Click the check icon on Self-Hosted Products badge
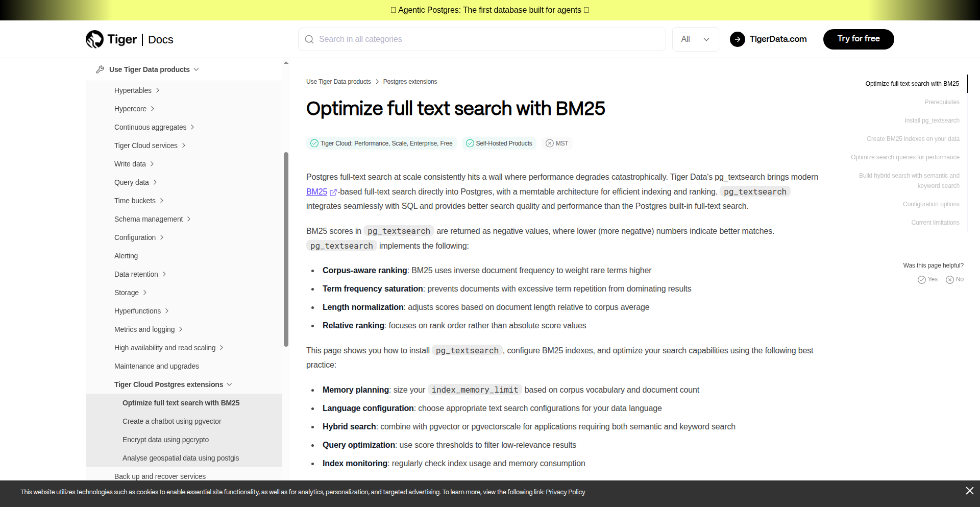 point(470,143)
